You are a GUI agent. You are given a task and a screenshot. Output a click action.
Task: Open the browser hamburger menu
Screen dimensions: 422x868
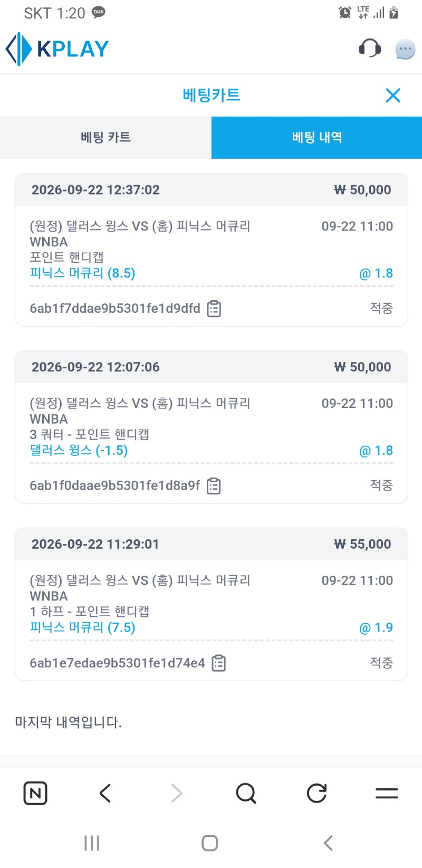[x=387, y=793]
